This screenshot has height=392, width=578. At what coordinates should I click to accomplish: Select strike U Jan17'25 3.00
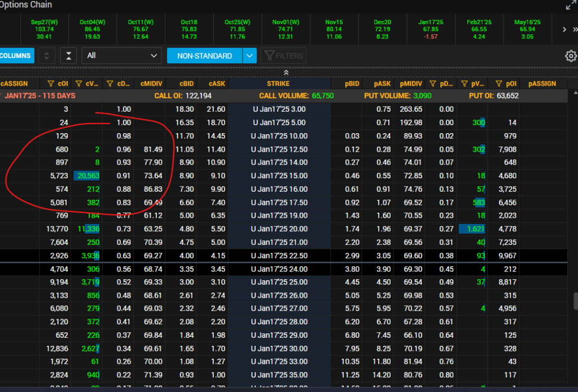coord(279,109)
